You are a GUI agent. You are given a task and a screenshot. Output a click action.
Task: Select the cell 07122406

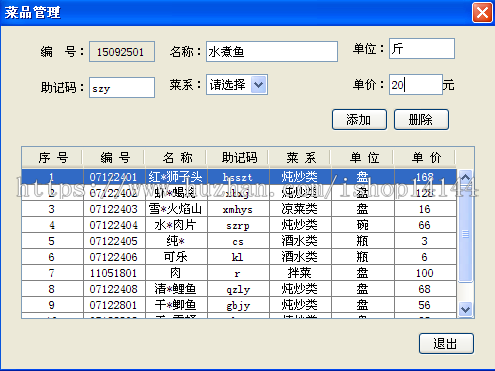point(114,257)
